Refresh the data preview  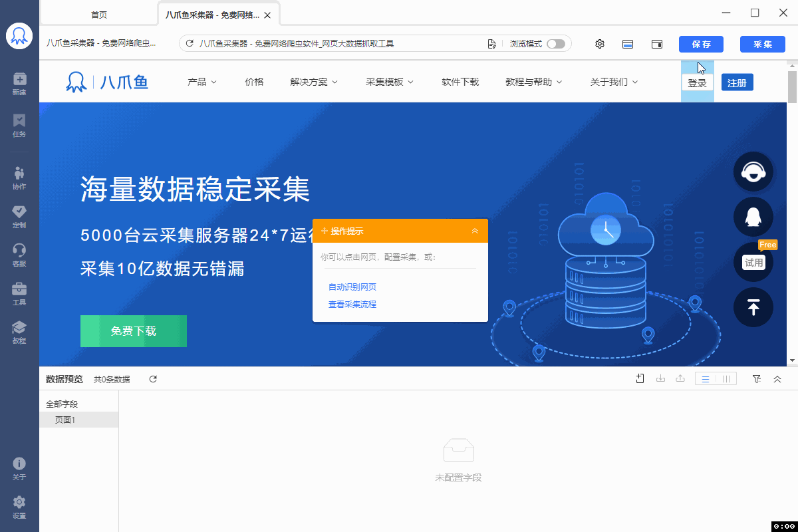coord(153,379)
